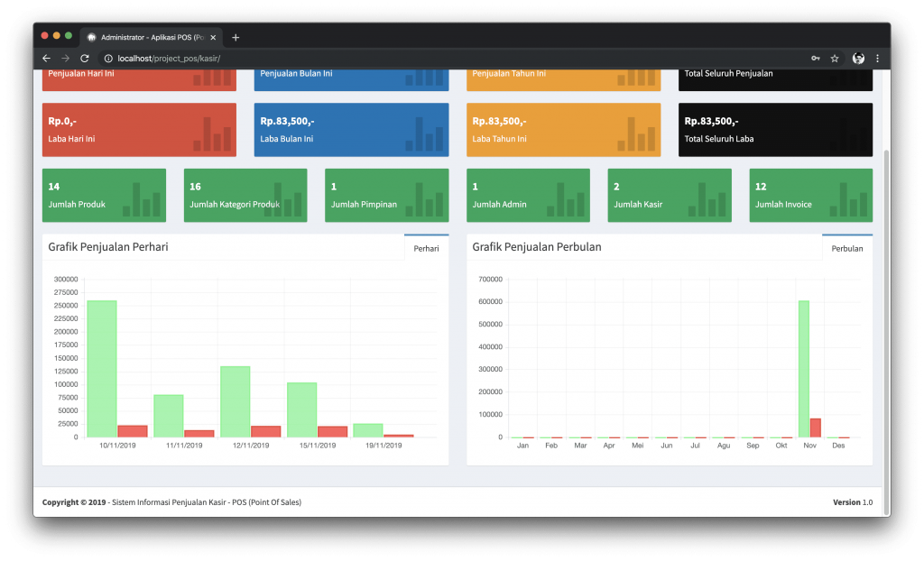Close the Administrator Aplikasi POS tab
The image size is (924, 561).
pos(213,37)
